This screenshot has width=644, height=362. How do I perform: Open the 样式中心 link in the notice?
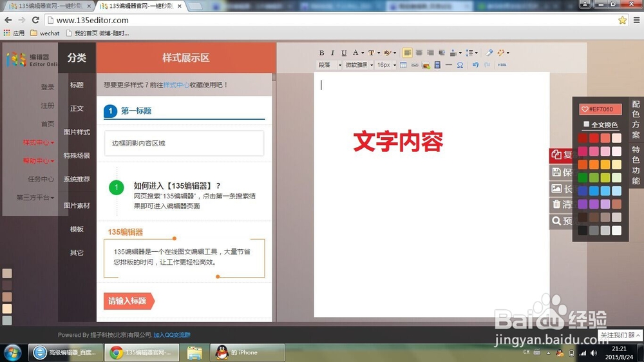tap(176, 84)
